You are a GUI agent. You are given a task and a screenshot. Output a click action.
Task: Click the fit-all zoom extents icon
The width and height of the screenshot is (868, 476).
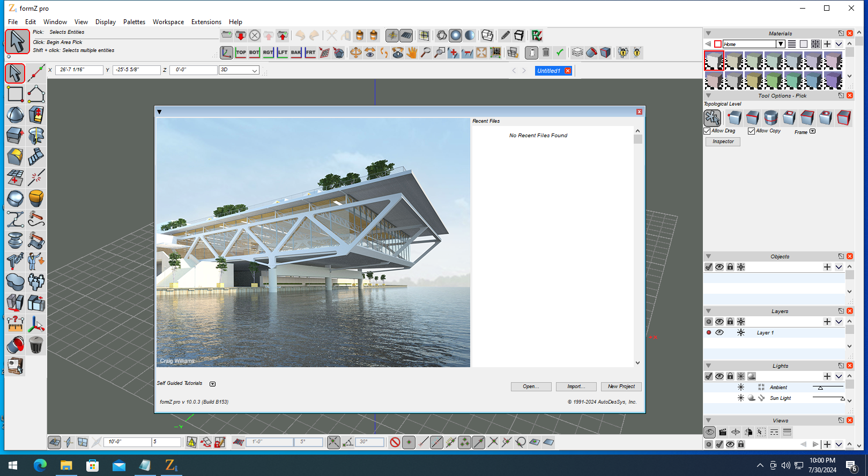coord(481,53)
